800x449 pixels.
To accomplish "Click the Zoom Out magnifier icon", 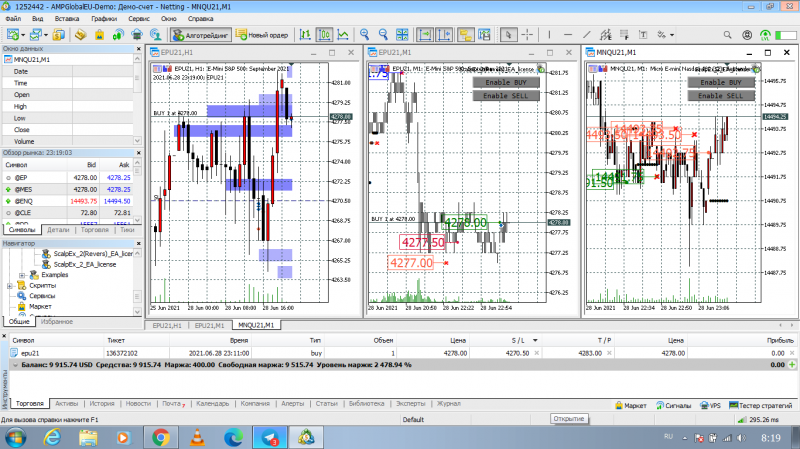I will point(383,35).
